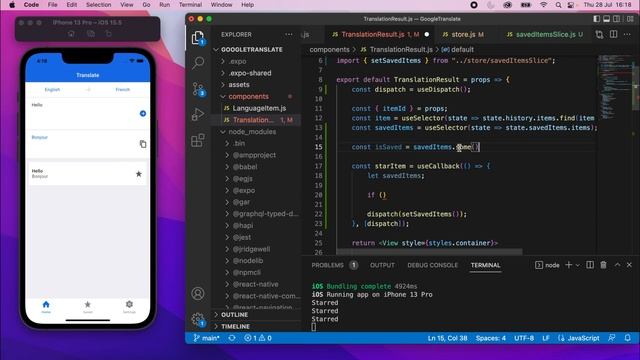The image size is (640, 360).
Task: Tap the Saved star tab in simulator
Action: coord(88,307)
